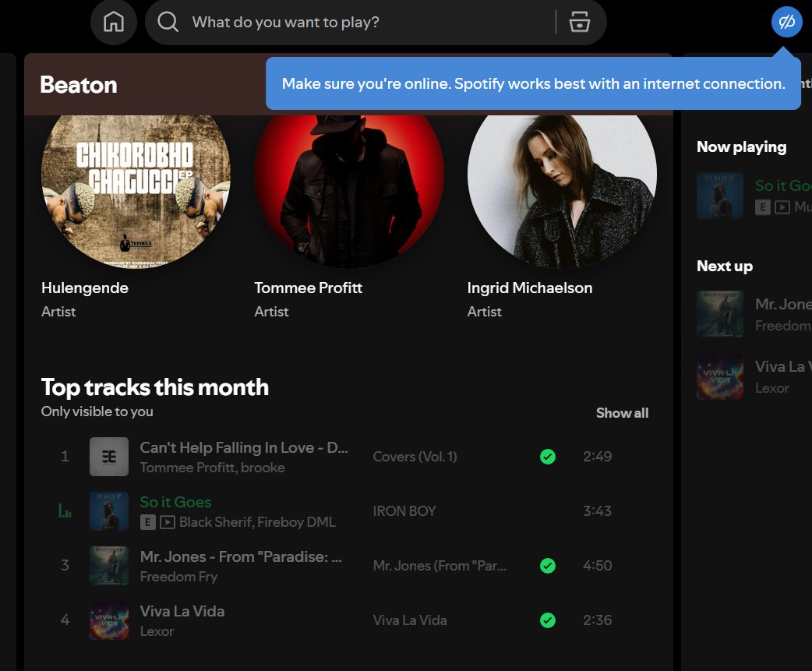Click Explicit badge in Now playing panel
The width and height of the screenshot is (812, 671).
pyautogui.click(x=762, y=207)
